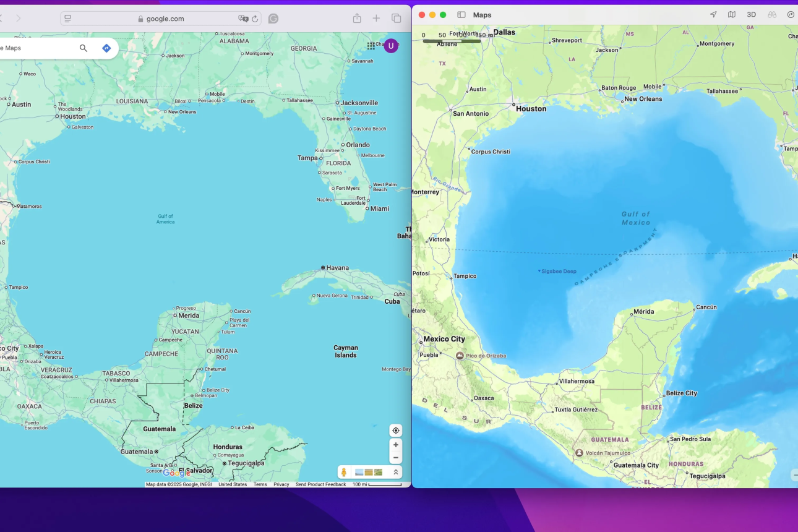798x532 pixels.
Task: Toggle the Apple Maps sidebar
Action: coord(461,15)
